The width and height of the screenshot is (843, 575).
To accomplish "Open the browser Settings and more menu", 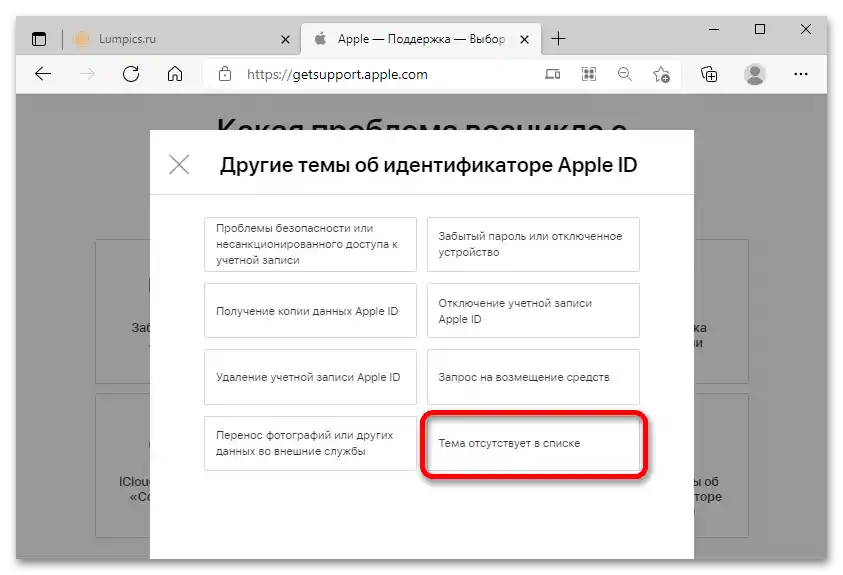I will tap(801, 74).
